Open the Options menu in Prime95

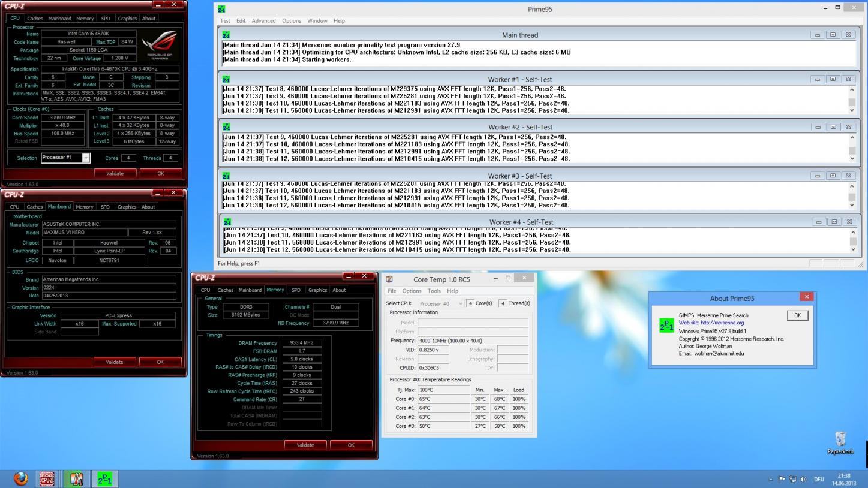(x=292, y=20)
